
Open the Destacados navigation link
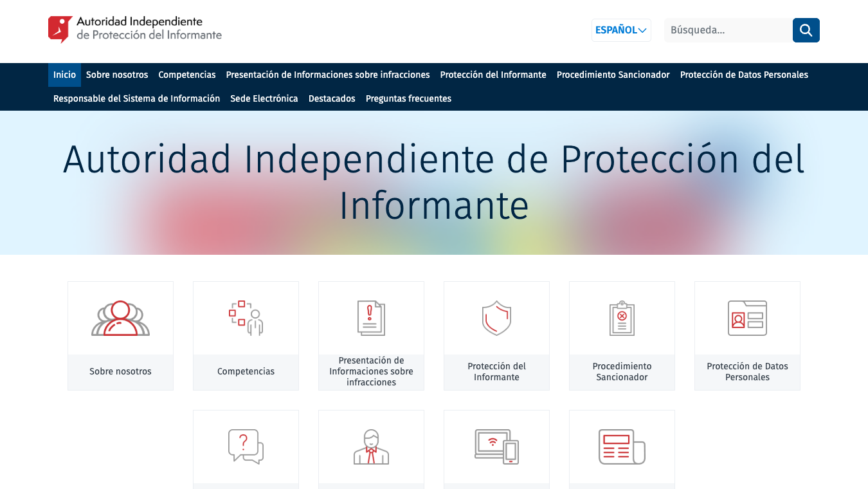pyautogui.click(x=332, y=98)
